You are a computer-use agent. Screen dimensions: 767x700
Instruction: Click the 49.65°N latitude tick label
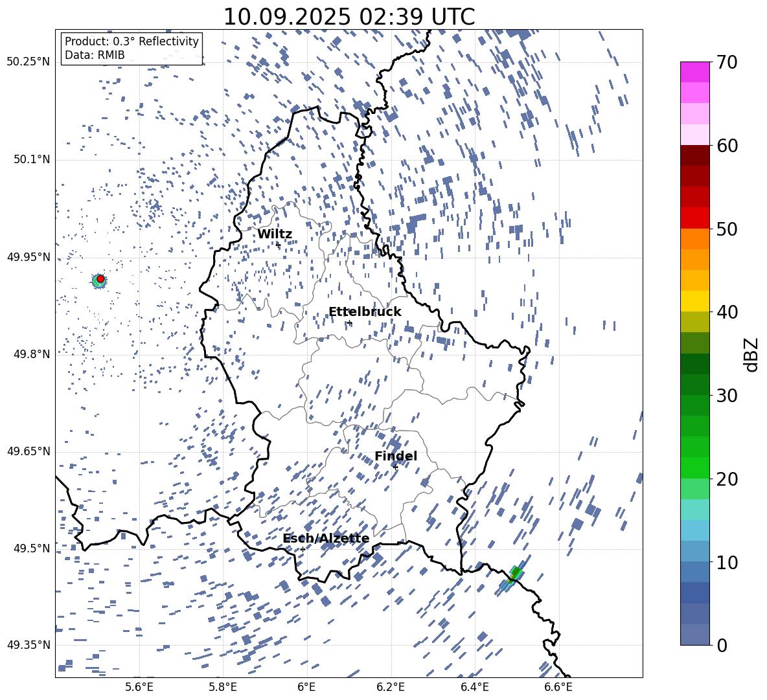[29, 451]
